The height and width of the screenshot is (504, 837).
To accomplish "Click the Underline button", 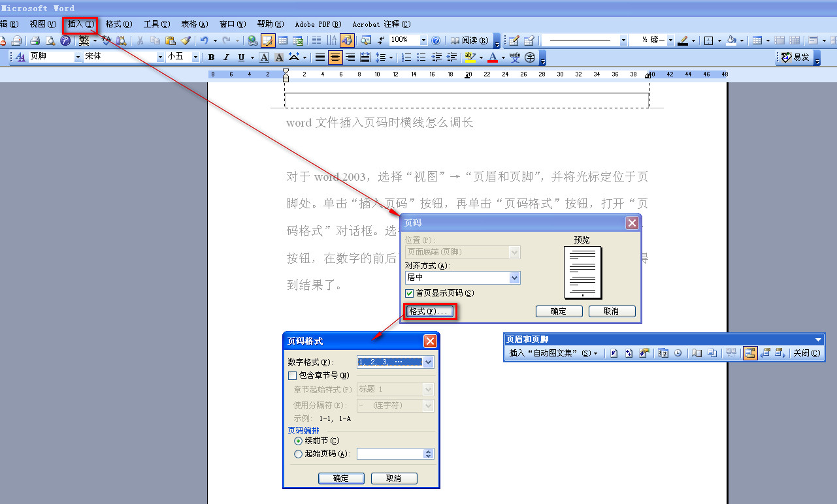I will coord(242,57).
